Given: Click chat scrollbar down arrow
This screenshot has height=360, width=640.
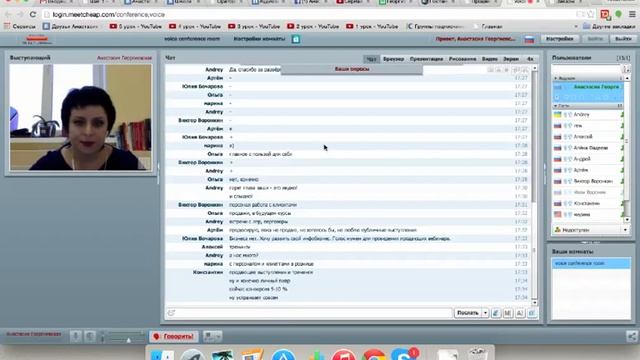Looking at the screenshot, I should click(x=535, y=303).
